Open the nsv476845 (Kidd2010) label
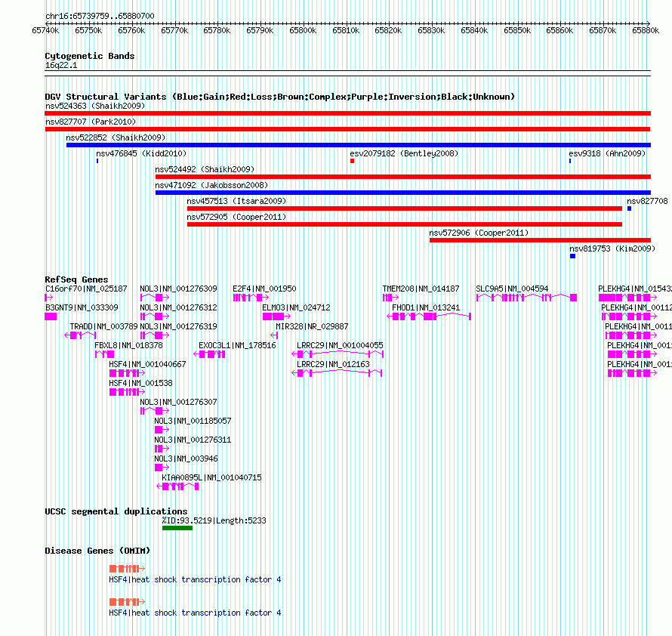The height and width of the screenshot is (636, 672). (141, 153)
